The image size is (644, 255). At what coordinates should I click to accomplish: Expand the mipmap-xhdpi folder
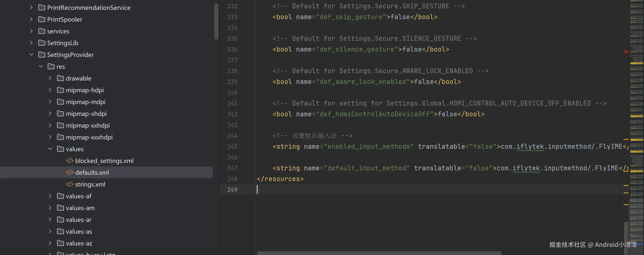50,113
